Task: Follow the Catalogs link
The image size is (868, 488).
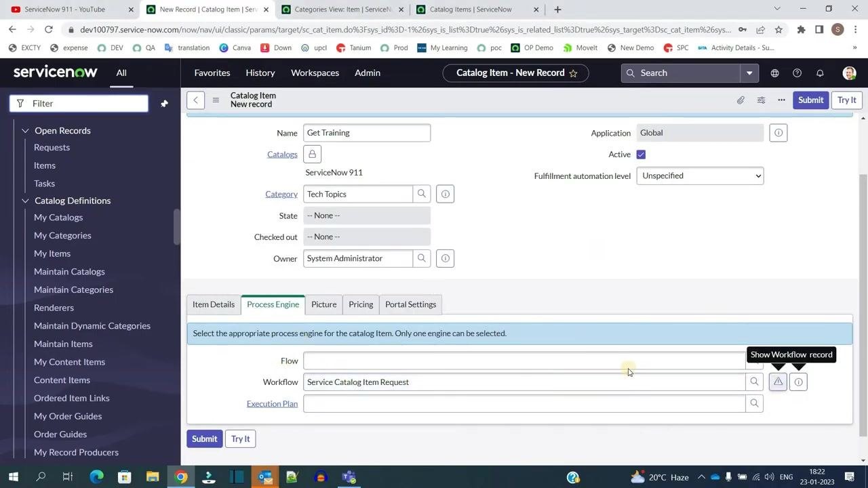Action: pyautogui.click(x=282, y=155)
